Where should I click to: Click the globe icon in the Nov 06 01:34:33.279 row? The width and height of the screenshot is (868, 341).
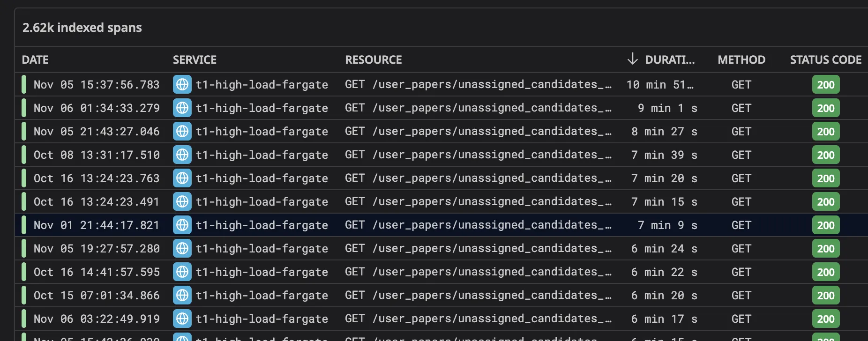[182, 108]
